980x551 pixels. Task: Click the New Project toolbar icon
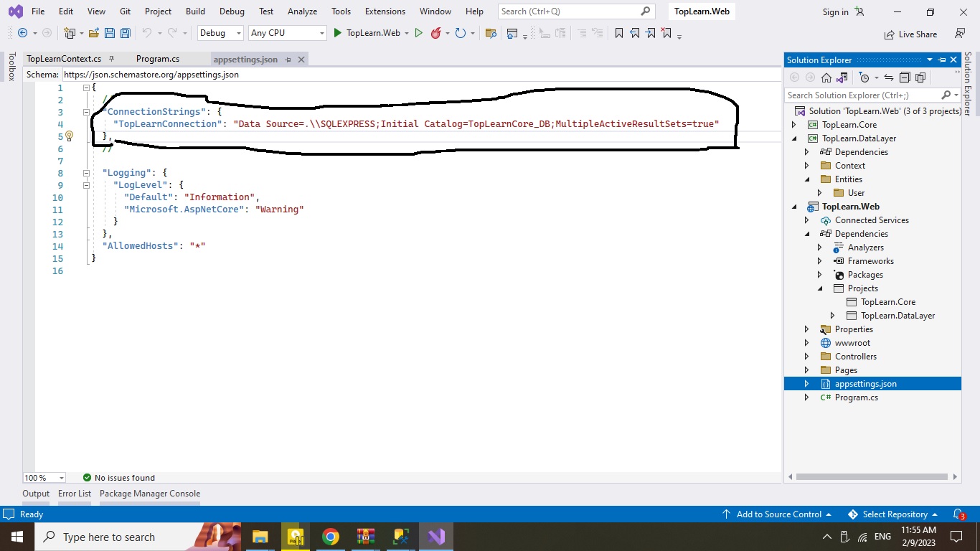(x=70, y=33)
